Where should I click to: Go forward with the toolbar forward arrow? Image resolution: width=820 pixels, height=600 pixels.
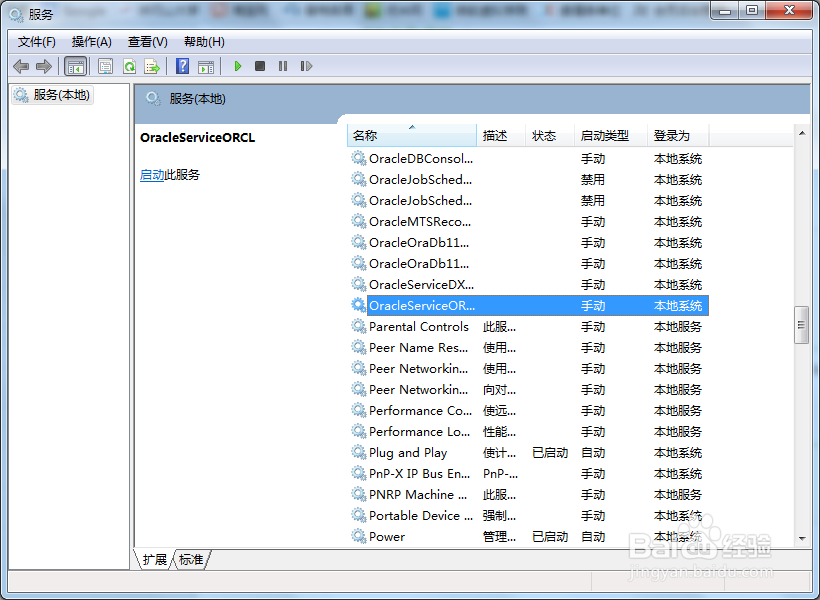(x=44, y=66)
